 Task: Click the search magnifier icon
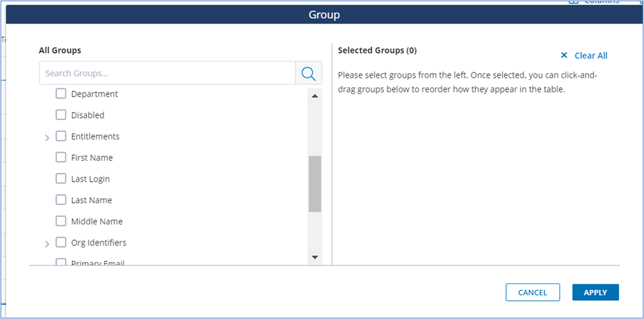[308, 73]
